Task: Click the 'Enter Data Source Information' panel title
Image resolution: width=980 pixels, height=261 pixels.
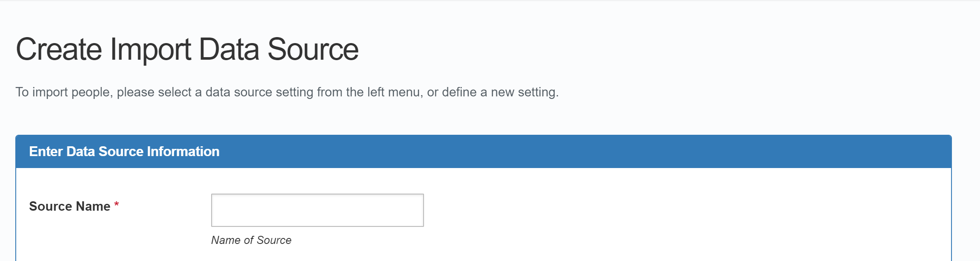Action: click(124, 151)
